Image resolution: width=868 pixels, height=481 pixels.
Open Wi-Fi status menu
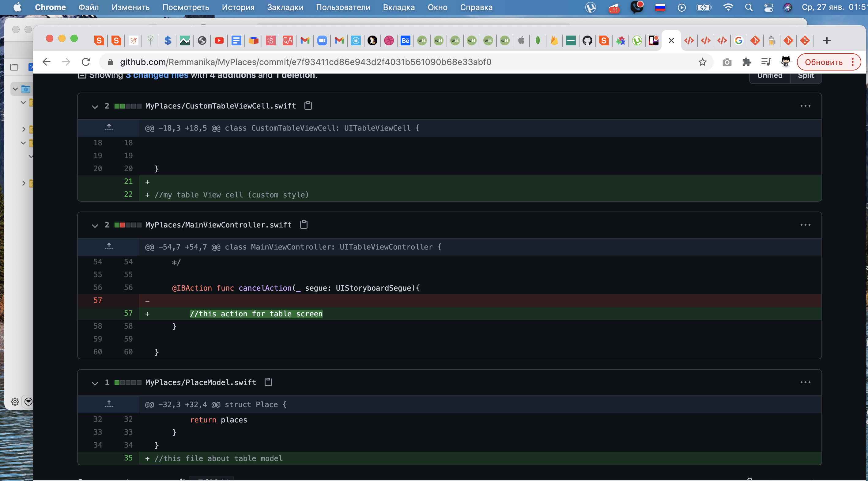pos(728,7)
